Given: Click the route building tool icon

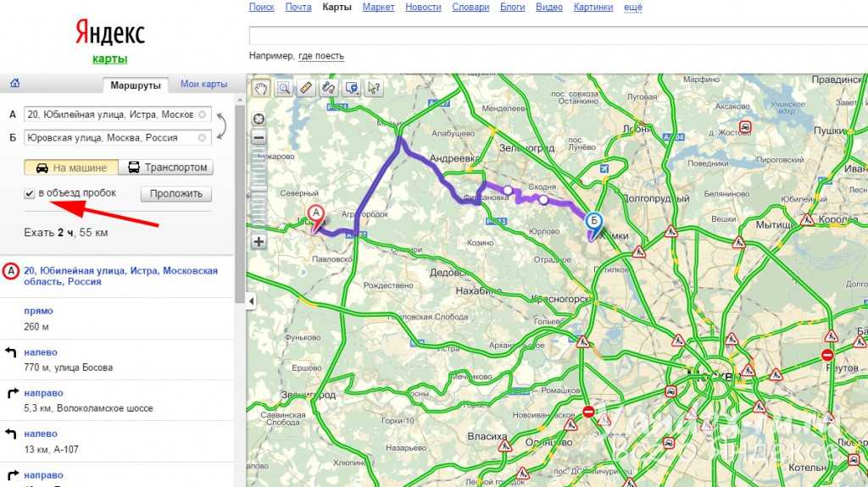Looking at the screenshot, I should (x=329, y=88).
